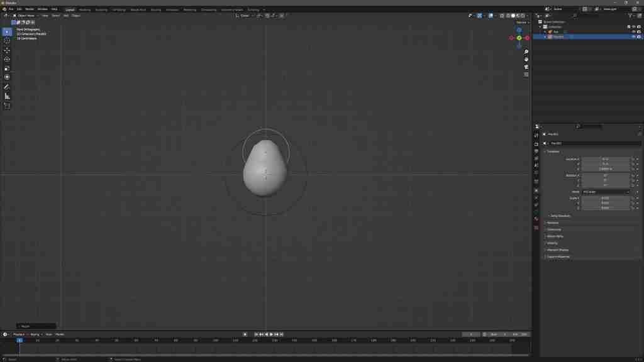Toggle camera view icon in viewport
The image size is (644, 362).
[526, 67]
